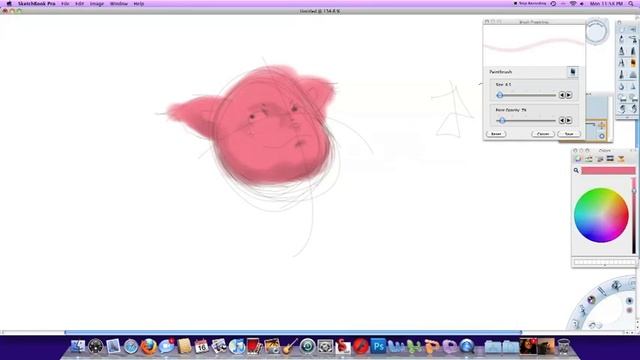
Task: Switch to crayons picker in Colors panel
Action: [621, 159]
